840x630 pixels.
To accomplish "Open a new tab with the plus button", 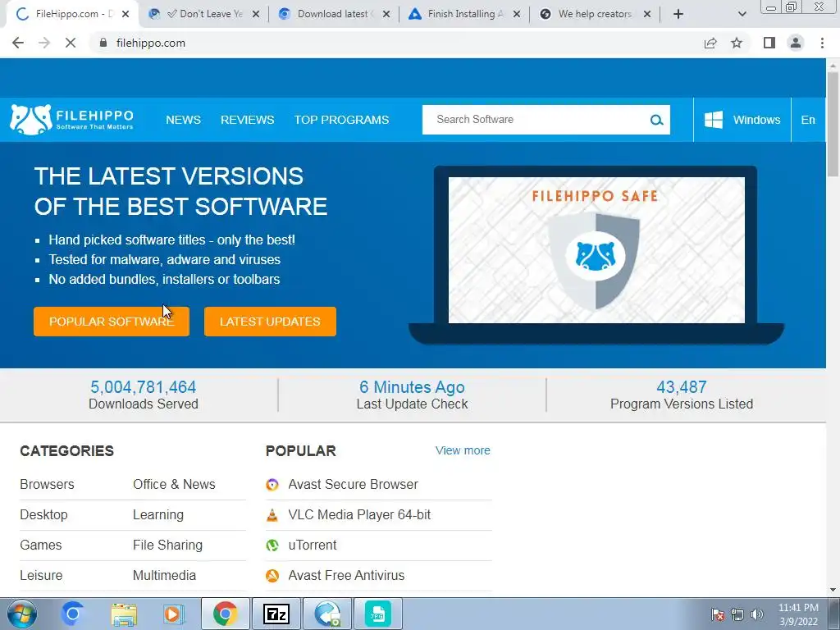I will 678,14.
